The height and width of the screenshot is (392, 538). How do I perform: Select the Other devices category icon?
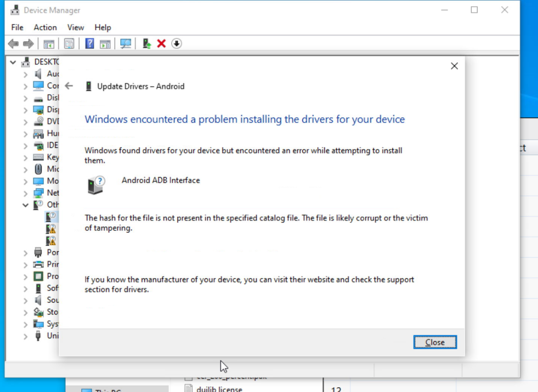[x=38, y=205]
